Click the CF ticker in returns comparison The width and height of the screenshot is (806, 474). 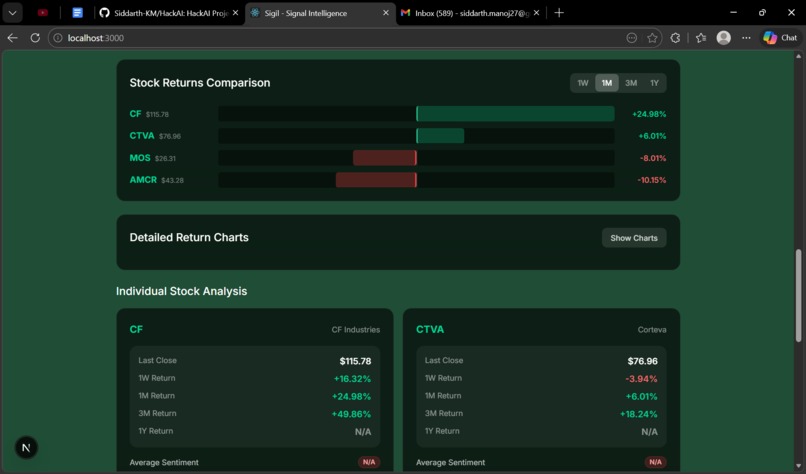(135, 114)
